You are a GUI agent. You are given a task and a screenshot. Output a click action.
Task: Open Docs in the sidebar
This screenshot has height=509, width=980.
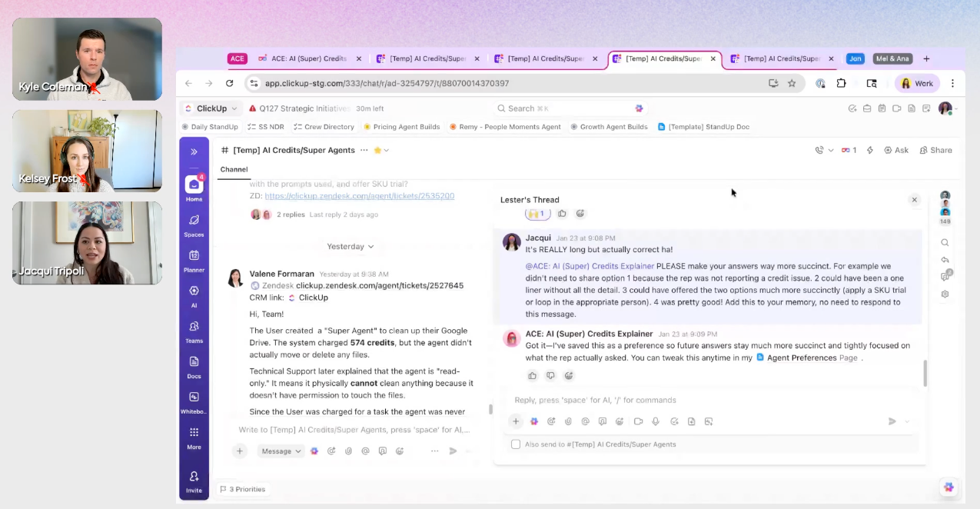pos(194,366)
